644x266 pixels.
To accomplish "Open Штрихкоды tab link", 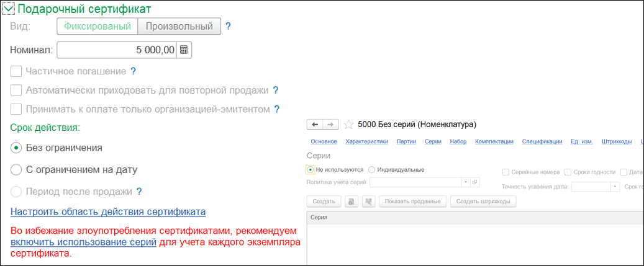I will [616, 142].
